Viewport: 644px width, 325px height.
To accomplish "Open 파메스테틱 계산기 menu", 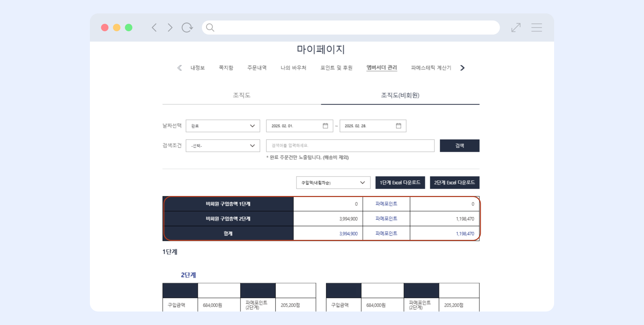I will (431, 68).
